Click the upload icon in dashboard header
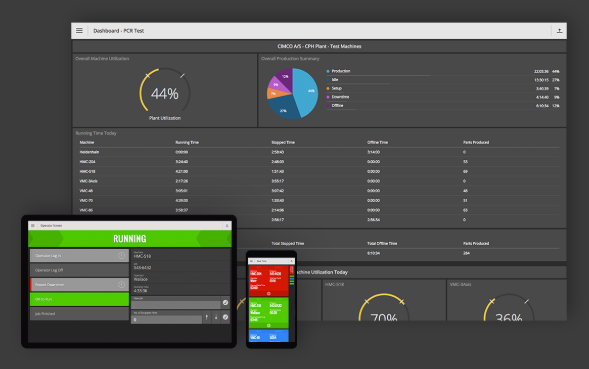589x369 pixels. 559,31
